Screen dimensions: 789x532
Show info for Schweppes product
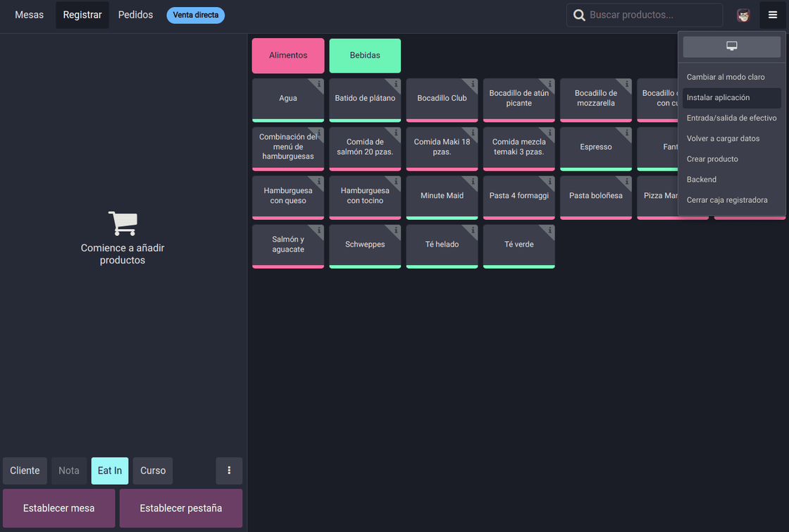[396, 230]
